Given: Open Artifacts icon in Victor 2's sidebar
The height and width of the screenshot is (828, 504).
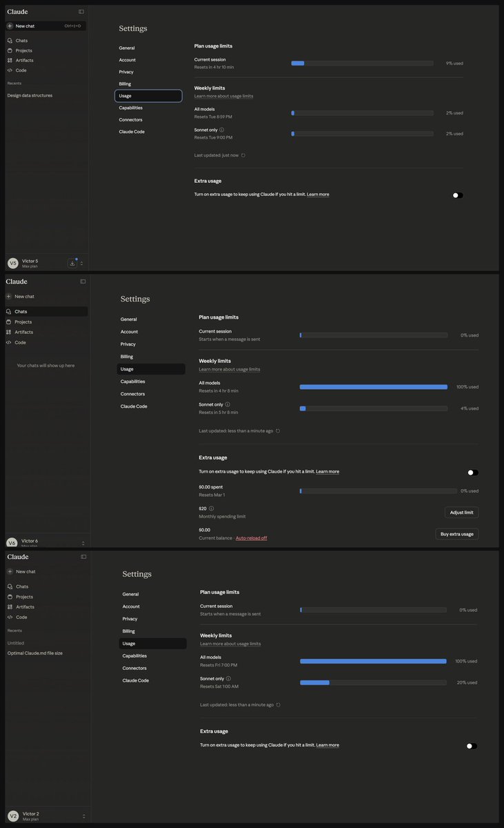Looking at the screenshot, I should (x=10, y=607).
